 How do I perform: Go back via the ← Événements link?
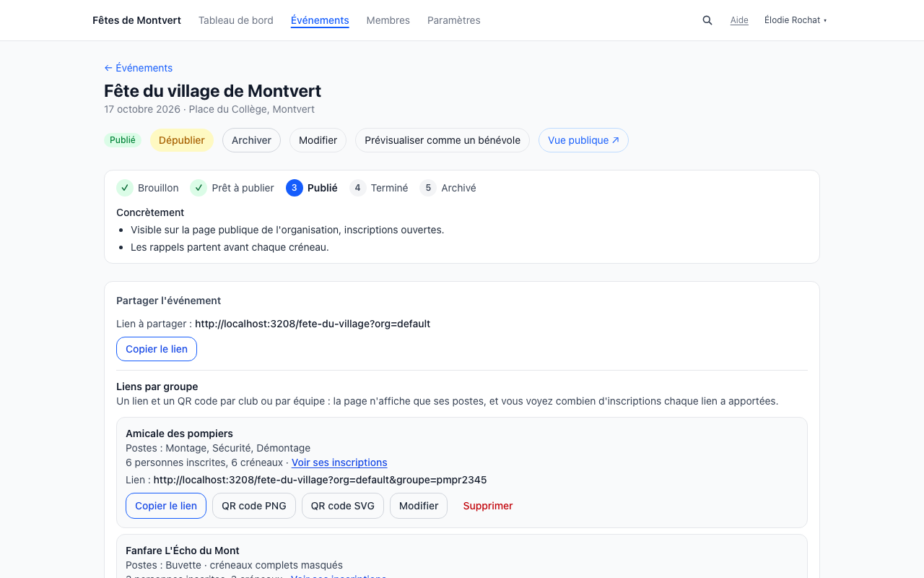[x=139, y=68]
